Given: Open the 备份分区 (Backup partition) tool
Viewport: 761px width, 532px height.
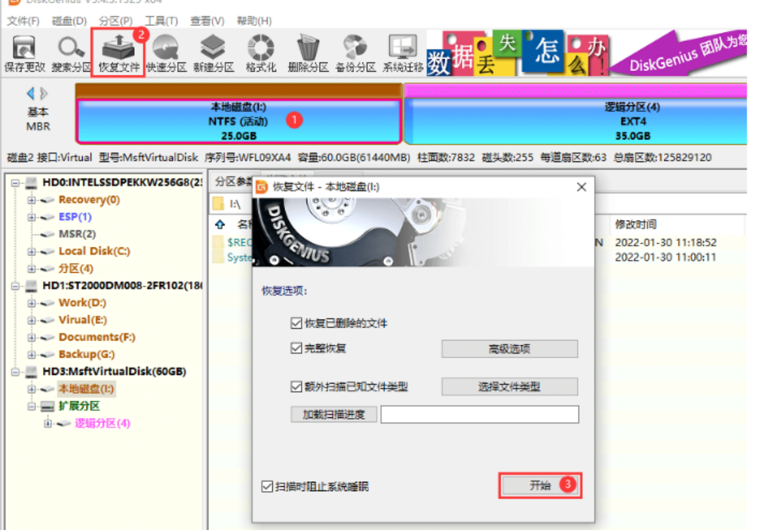Looking at the screenshot, I should 355,54.
